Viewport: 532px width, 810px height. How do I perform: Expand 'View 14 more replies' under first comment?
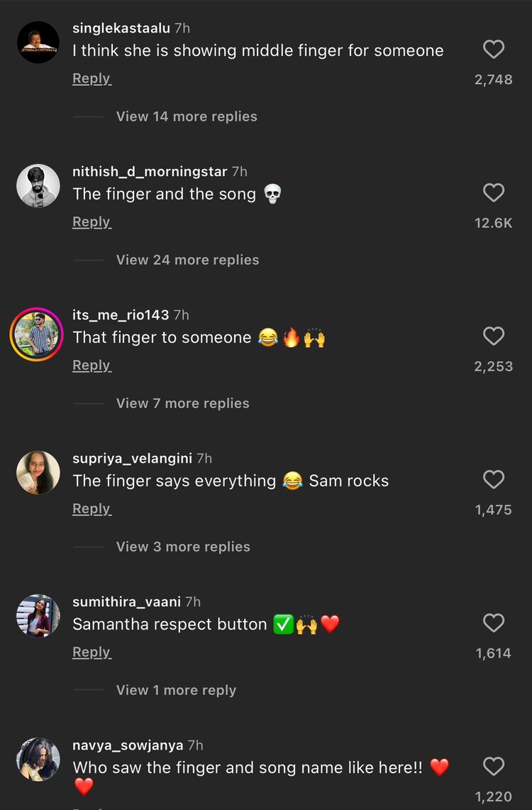(187, 116)
